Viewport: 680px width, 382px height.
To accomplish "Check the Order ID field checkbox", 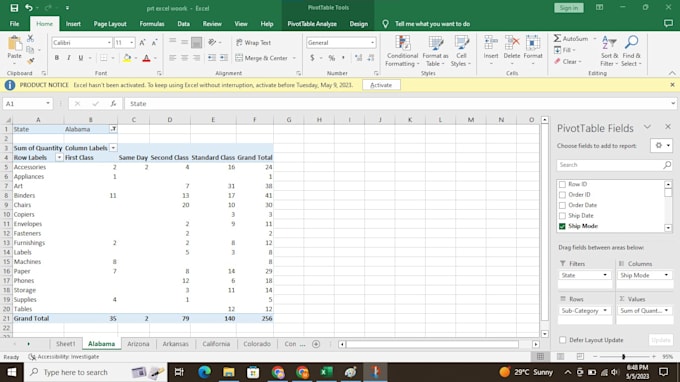I will (x=562, y=195).
